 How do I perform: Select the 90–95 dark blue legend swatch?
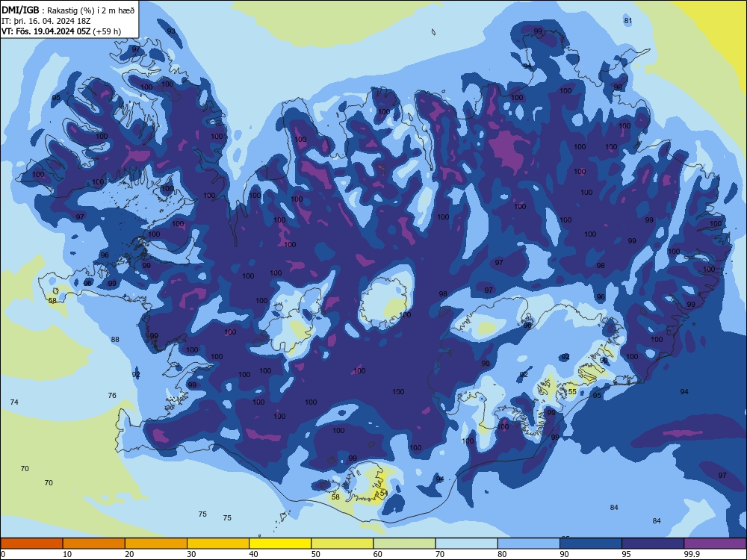click(591, 544)
